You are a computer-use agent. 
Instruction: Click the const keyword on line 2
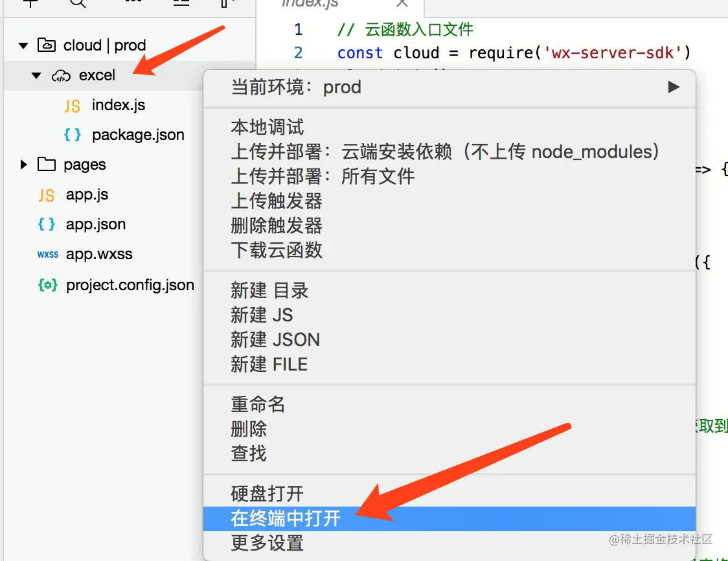[x=360, y=53]
